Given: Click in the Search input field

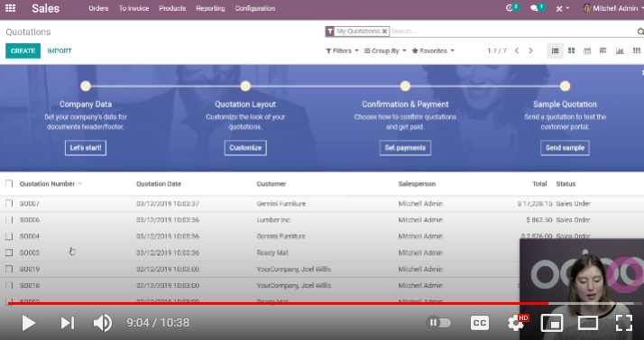Looking at the screenshot, I should click(511, 32).
